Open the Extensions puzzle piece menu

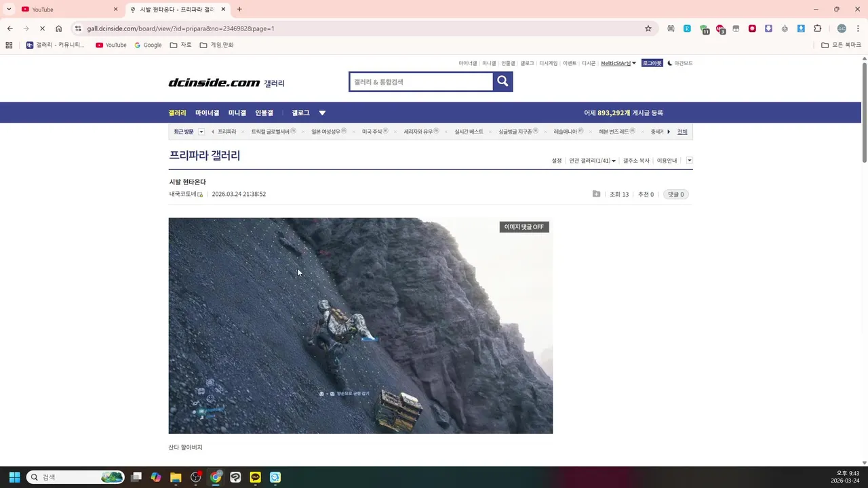coord(817,28)
